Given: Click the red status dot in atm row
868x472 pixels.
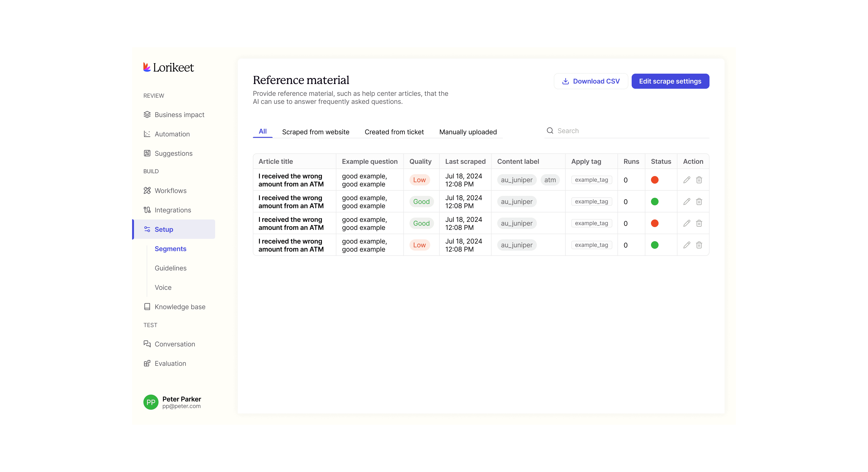Looking at the screenshot, I should click(x=655, y=180).
